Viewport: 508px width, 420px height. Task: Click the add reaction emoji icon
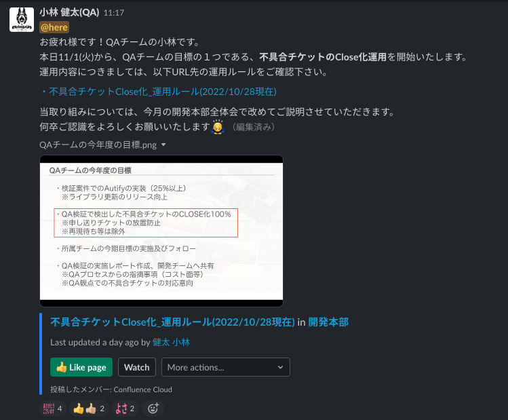tap(153, 408)
